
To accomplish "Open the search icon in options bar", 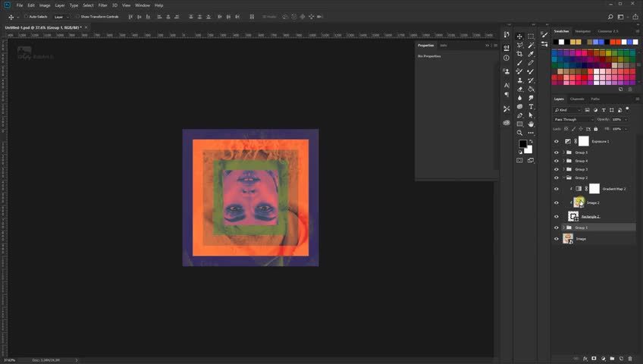I will (610, 17).
